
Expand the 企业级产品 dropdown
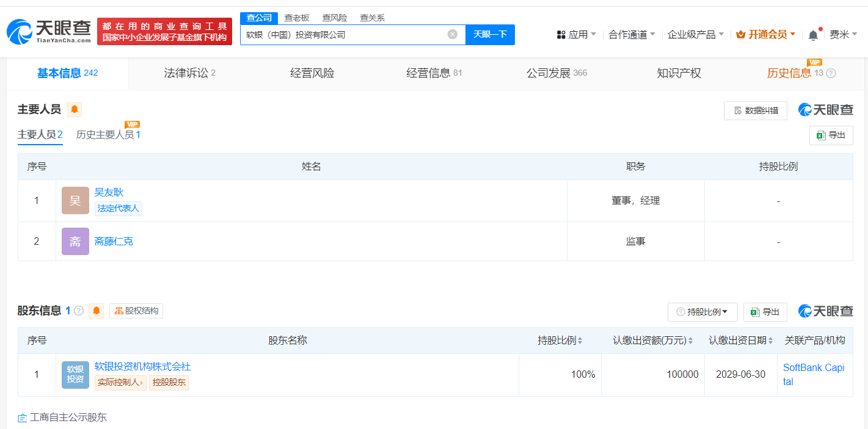coord(695,35)
